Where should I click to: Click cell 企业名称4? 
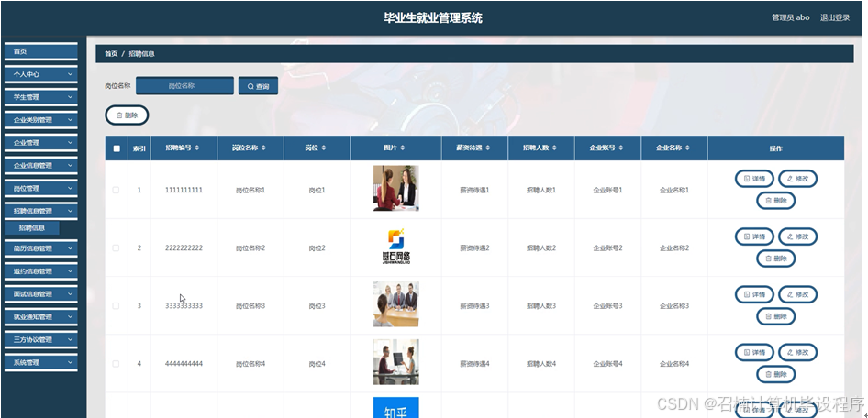click(674, 364)
